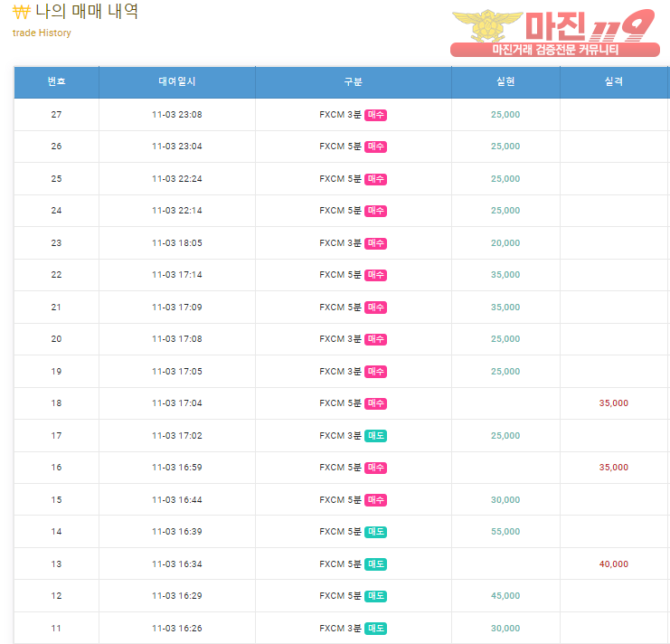Click the green 매도 badge in row 17
Image resolution: width=670 pixels, height=644 pixels.
click(x=375, y=436)
